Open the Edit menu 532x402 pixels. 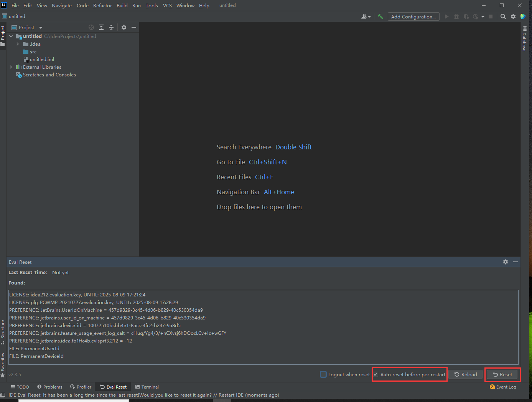[x=28, y=5]
